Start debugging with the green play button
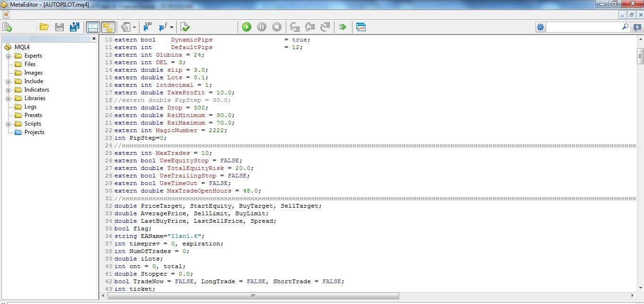 pos(247,27)
